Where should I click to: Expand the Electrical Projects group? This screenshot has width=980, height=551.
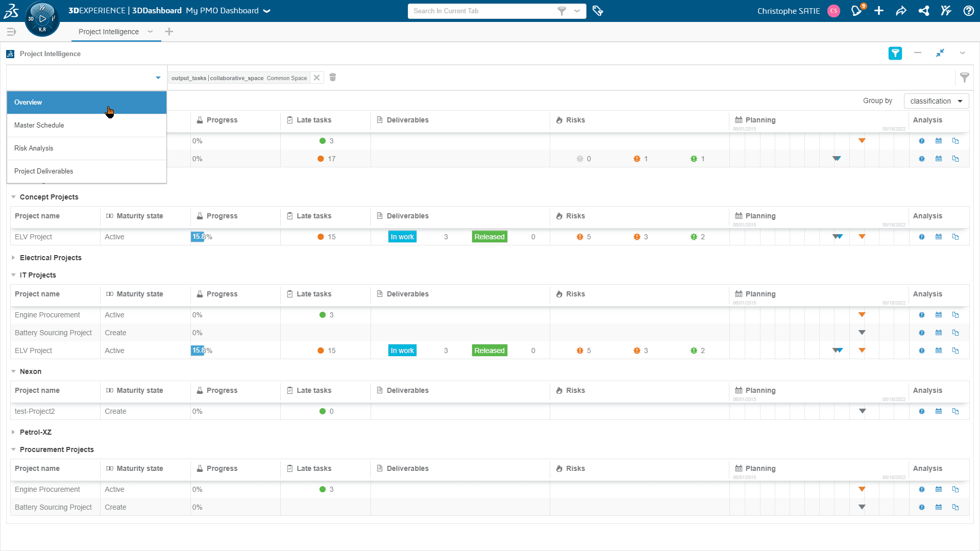coord(13,258)
